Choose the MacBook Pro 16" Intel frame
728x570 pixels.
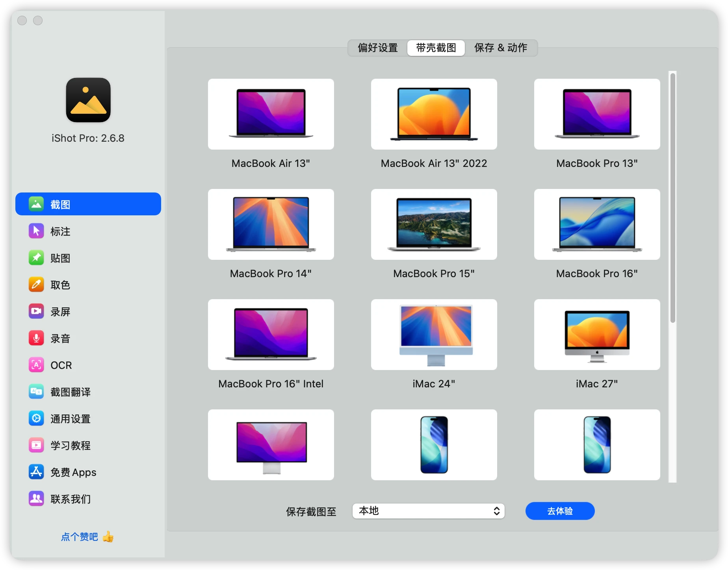[x=271, y=335]
